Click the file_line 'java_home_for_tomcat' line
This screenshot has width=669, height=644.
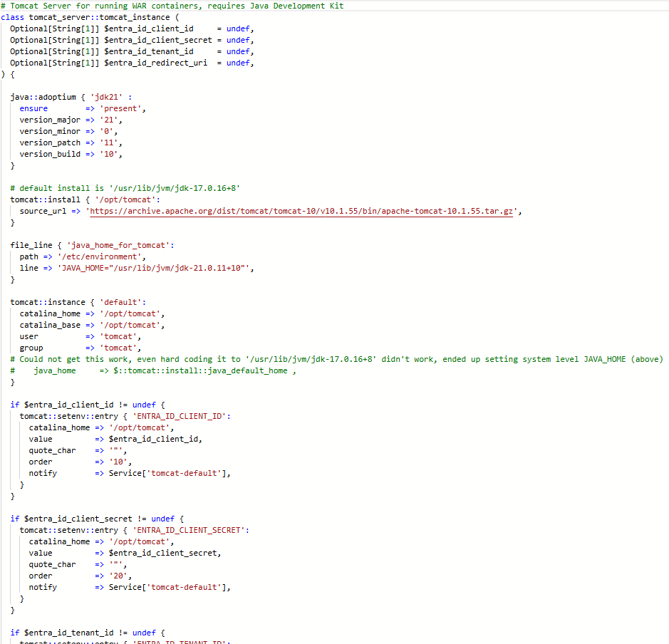click(x=92, y=245)
